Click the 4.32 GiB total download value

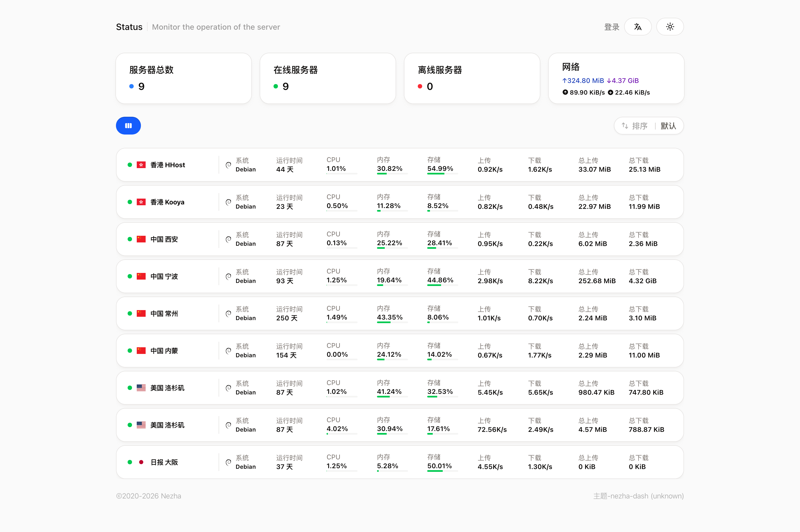(642, 281)
